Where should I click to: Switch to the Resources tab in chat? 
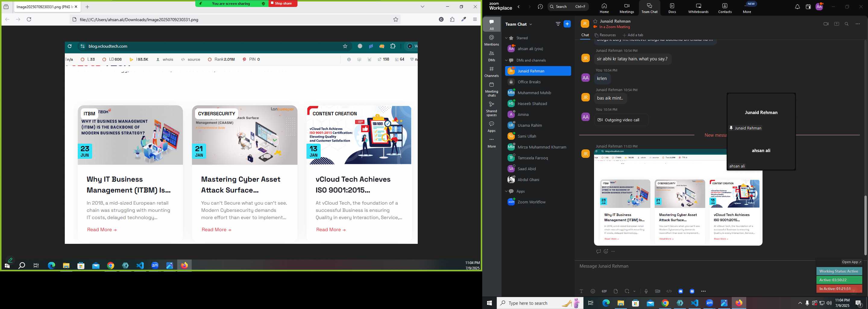coord(605,35)
